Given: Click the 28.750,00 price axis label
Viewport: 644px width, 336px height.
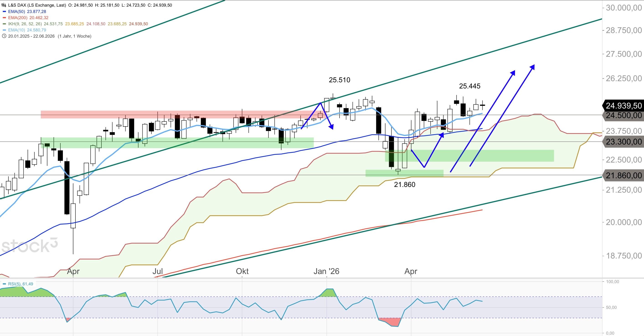Looking at the screenshot, I should point(623,30).
